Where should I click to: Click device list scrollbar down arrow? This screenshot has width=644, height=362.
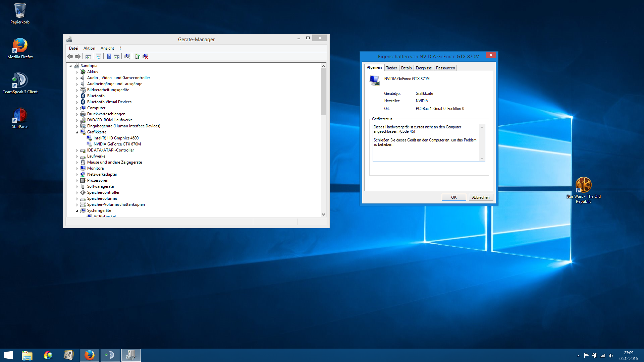(x=323, y=215)
